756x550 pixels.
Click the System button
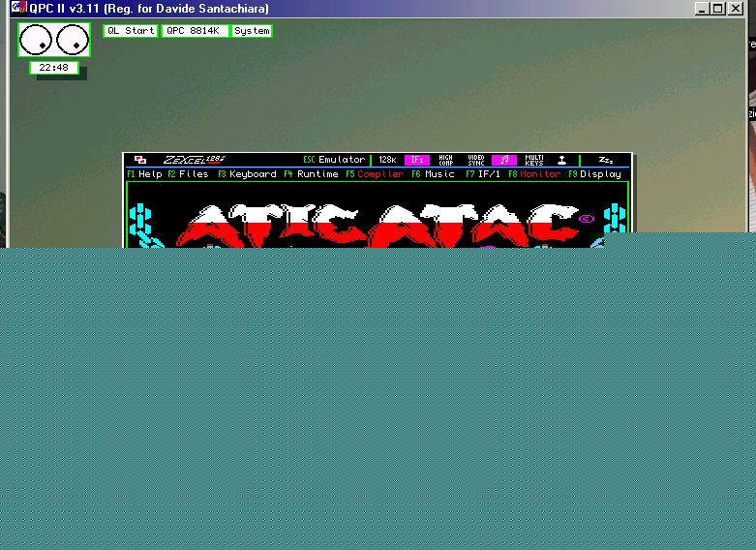pos(252,31)
